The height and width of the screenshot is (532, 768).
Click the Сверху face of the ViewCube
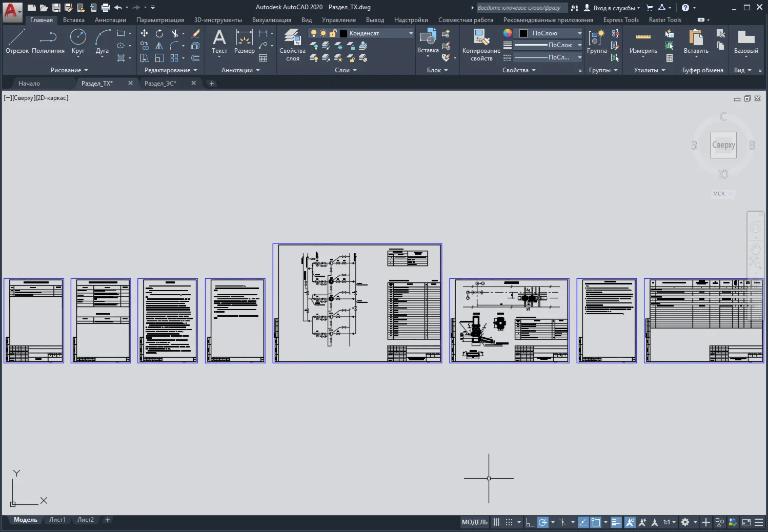[x=723, y=145]
